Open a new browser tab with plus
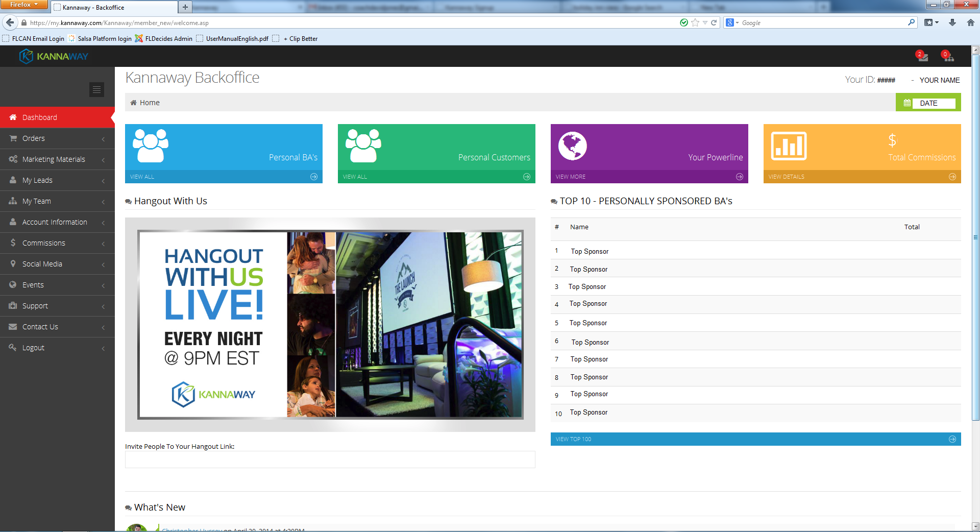Viewport: 980px width, 532px height. [185, 7]
